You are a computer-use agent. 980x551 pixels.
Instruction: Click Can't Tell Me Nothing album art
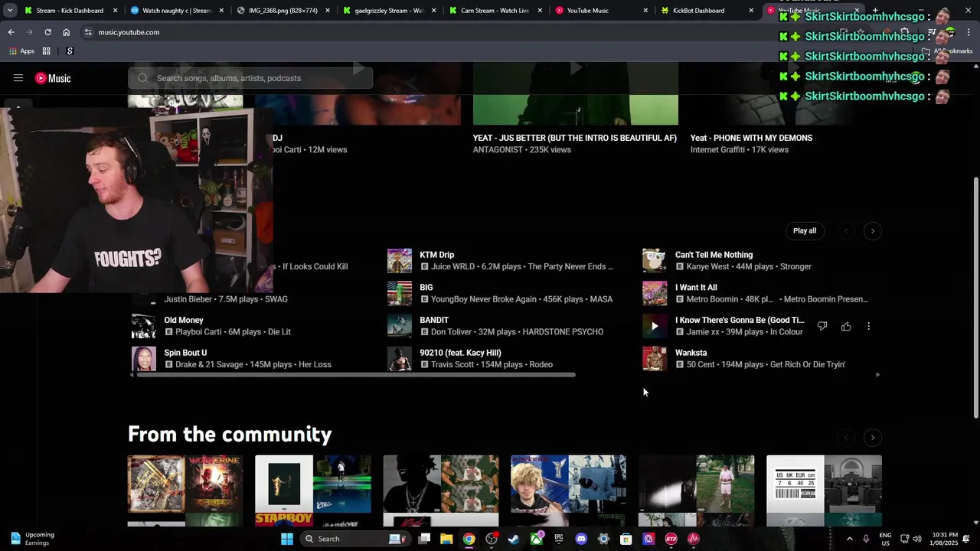click(655, 261)
